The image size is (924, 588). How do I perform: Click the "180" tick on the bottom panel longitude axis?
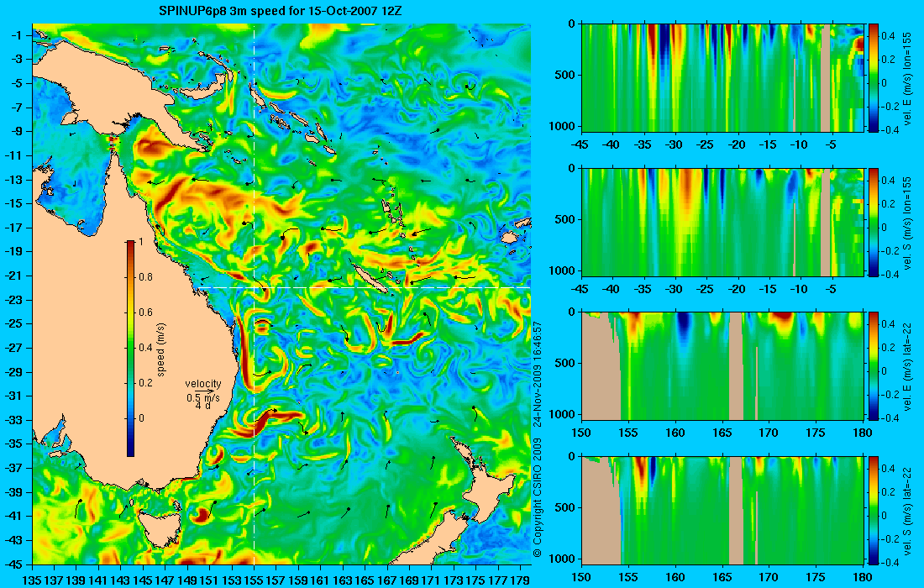(863, 577)
